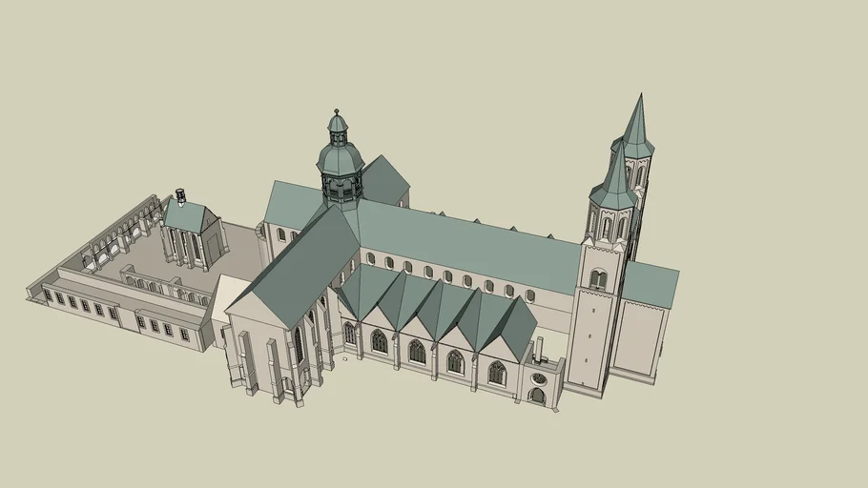Click the row of round clerestory windows under the nave roof

pyautogui.click(x=448, y=276)
